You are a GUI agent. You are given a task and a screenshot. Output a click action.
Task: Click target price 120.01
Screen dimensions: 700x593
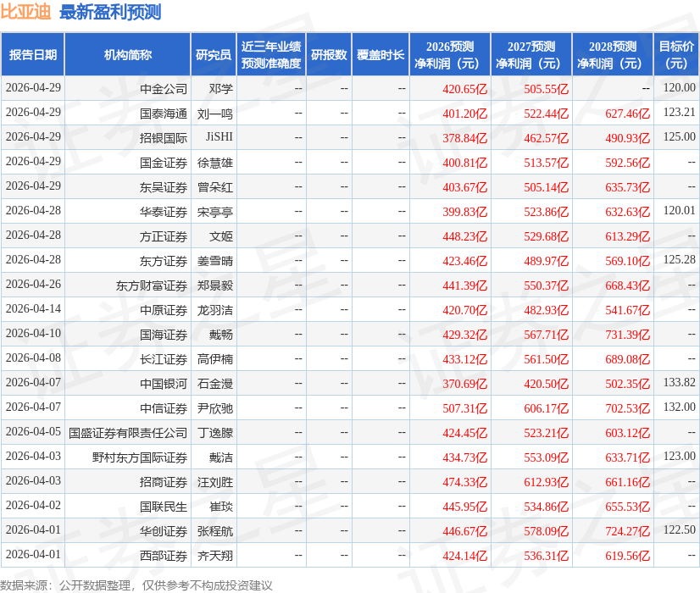679,210
